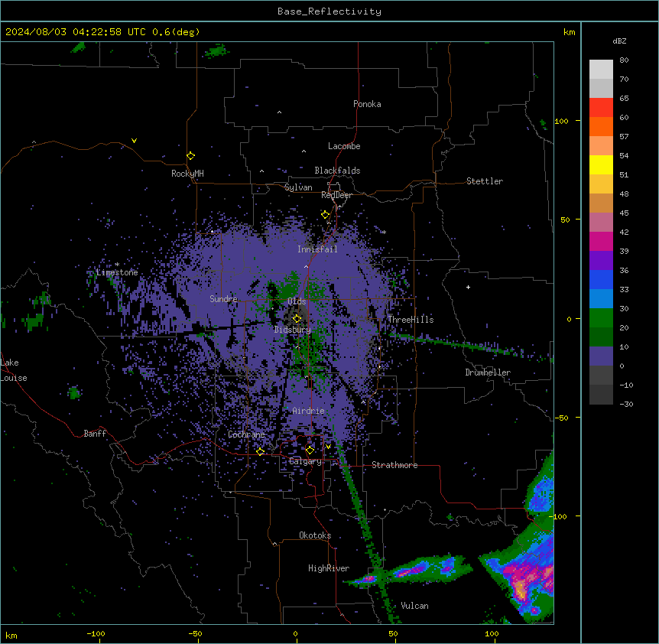Click the white caret marker west of Lacombe

304,151
